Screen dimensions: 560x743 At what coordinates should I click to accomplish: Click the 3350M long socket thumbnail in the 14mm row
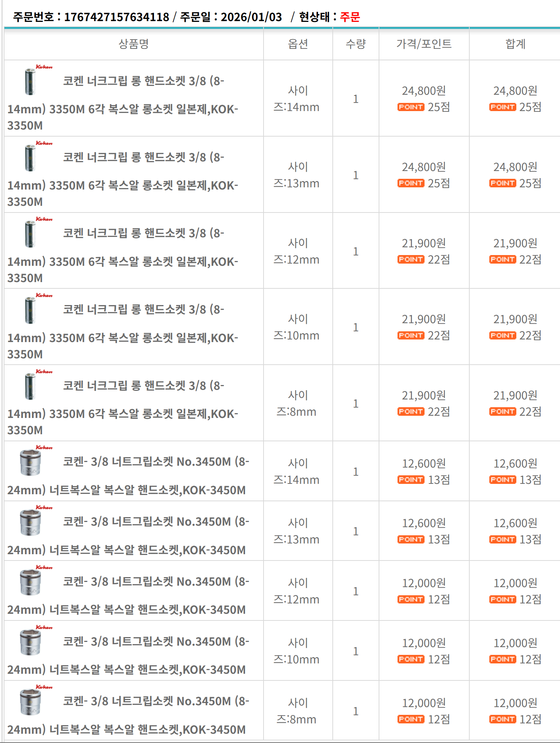[x=30, y=81]
